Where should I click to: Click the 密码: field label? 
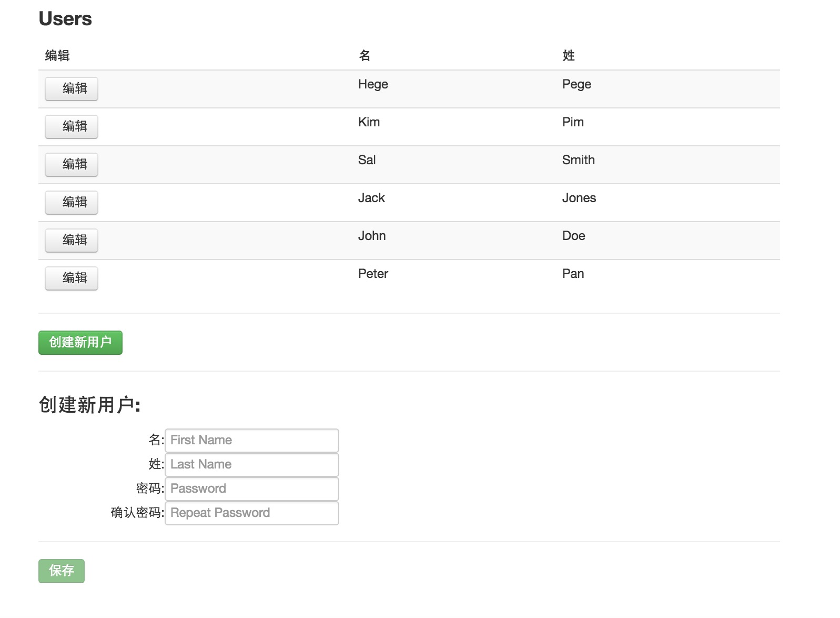click(150, 489)
